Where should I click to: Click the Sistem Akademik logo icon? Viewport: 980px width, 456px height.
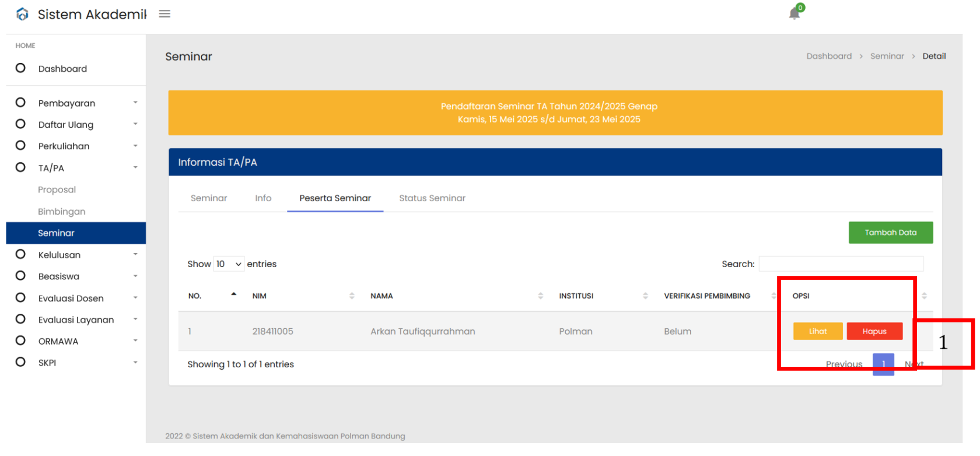point(22,14)
